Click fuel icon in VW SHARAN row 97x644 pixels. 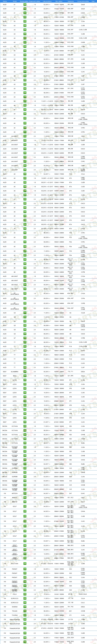[25, 607]
